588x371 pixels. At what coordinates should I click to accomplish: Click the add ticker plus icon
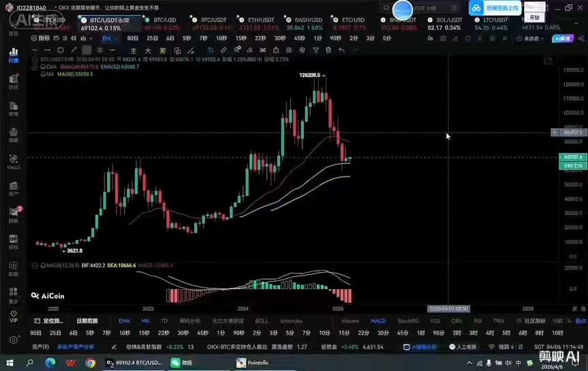(576, 23)
